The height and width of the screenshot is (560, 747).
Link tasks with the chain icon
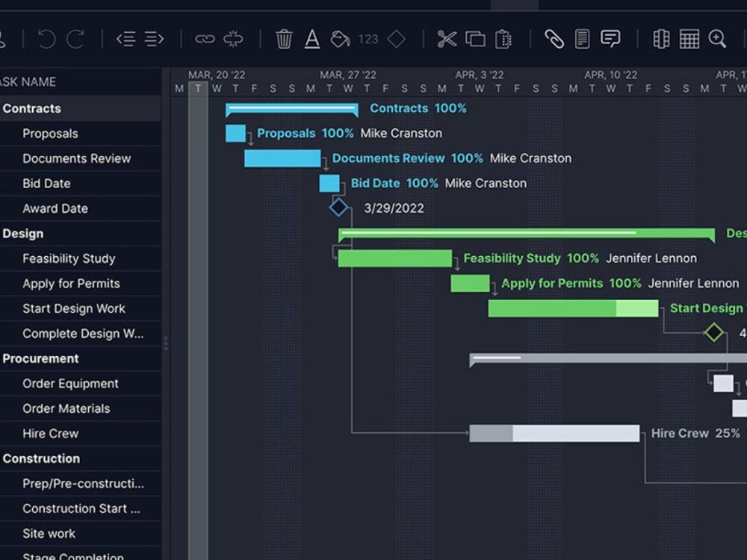205,39
